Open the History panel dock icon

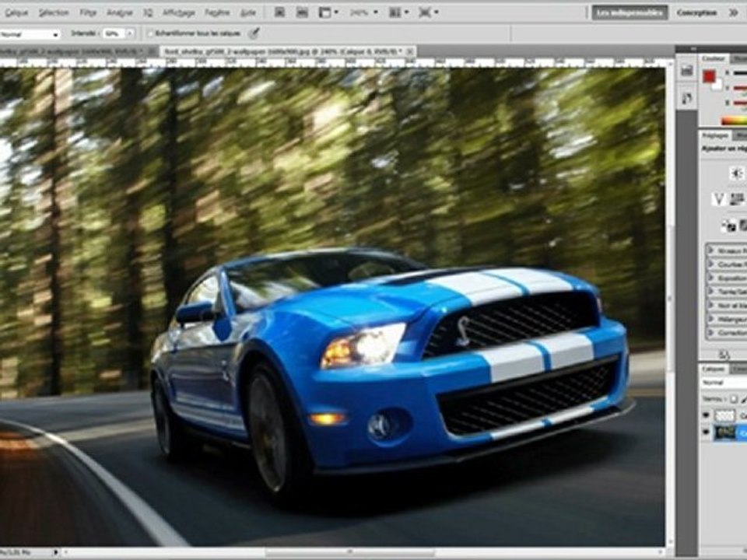click(x=686, y=72)
